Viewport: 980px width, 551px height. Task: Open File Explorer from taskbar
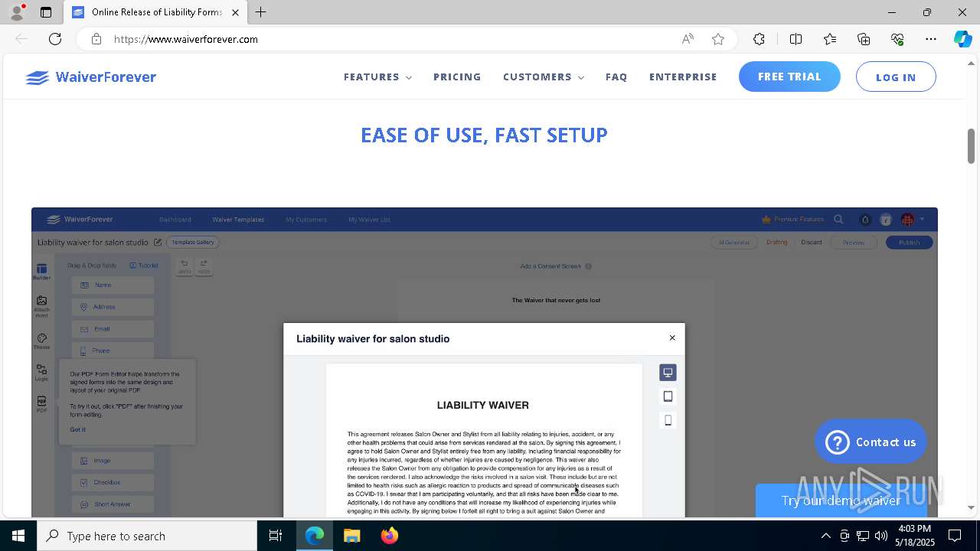coord(352,536)
